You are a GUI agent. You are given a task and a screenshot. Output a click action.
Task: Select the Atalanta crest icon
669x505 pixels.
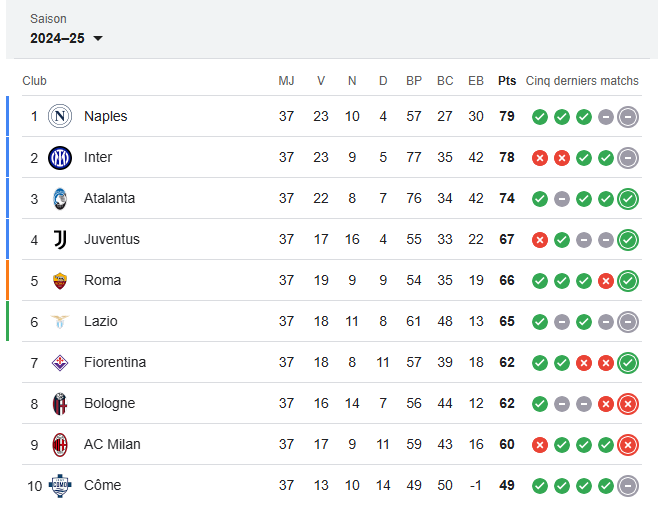click(x=60, y=199)
